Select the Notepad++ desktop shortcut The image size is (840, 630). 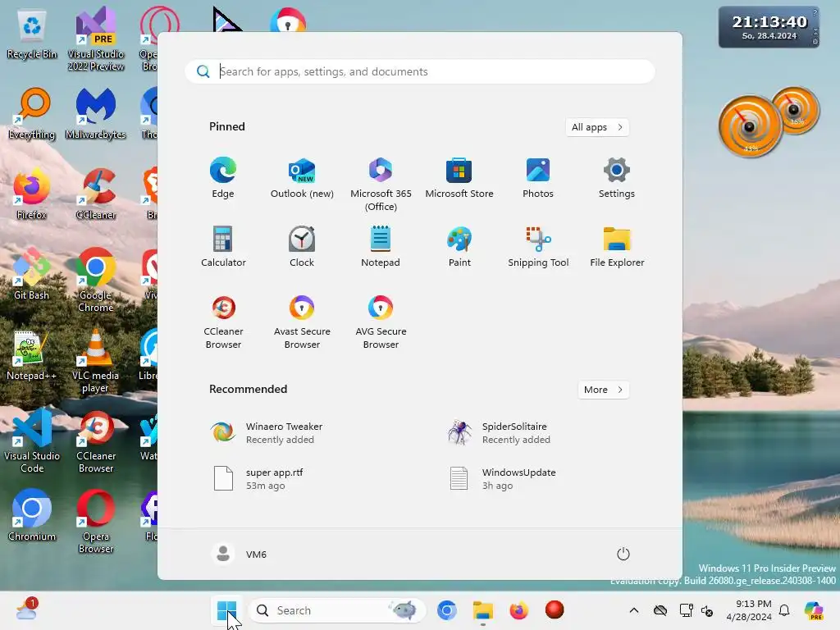click(x=32, y=354)
